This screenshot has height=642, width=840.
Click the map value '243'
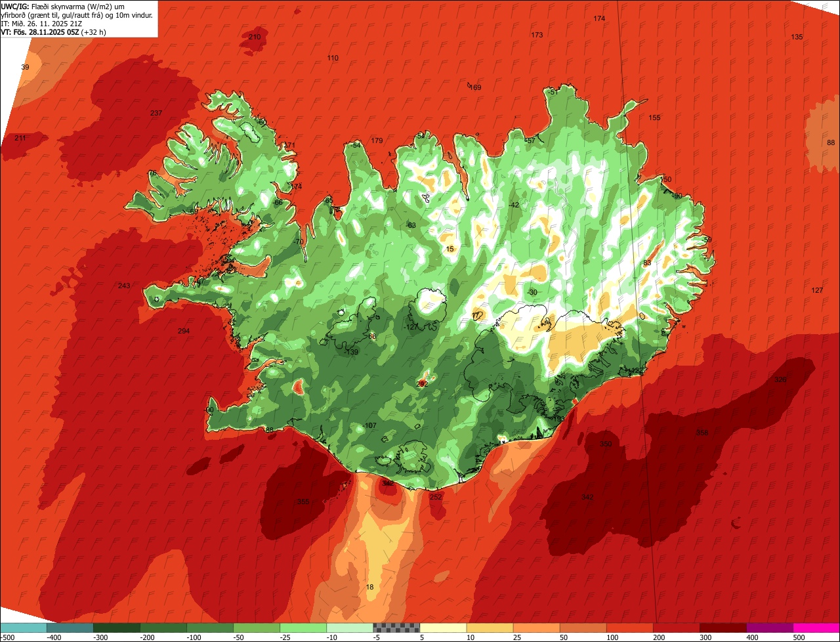pyautogui.click(x=124, y=286)
